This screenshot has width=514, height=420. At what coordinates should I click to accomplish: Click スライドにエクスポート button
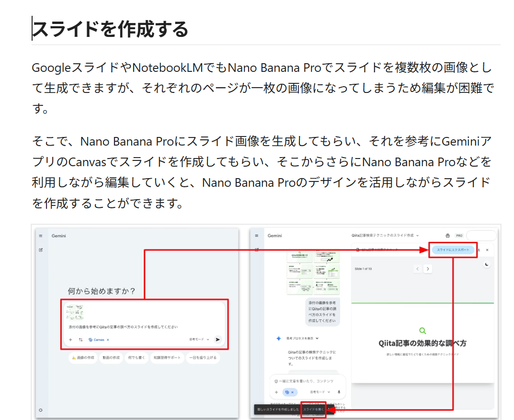pos(453,250)
